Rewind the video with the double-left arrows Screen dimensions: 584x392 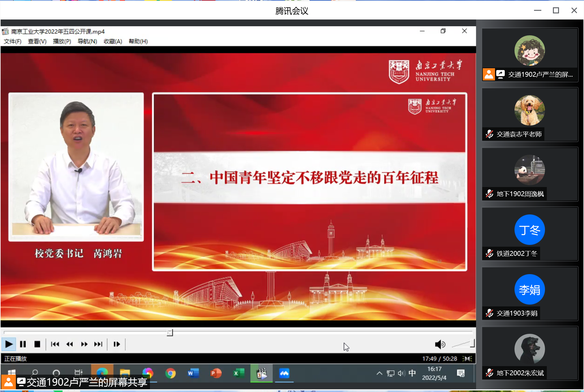point(69,344)
